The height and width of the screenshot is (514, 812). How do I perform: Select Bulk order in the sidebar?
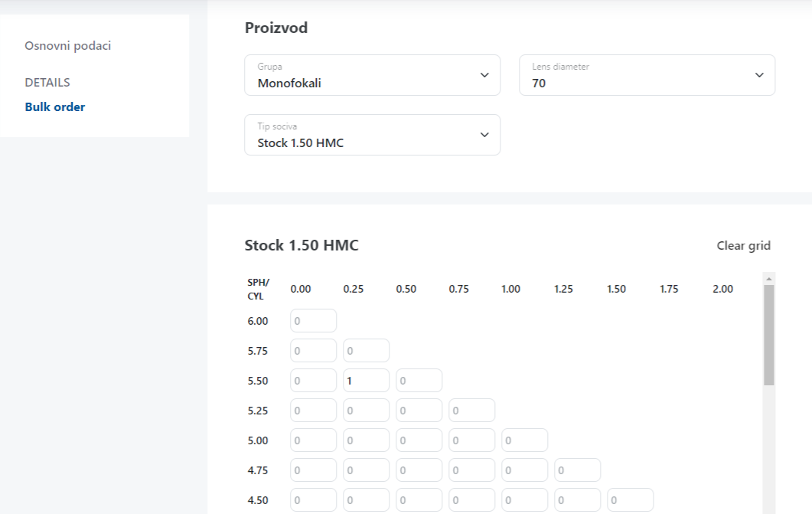[55, 107]
